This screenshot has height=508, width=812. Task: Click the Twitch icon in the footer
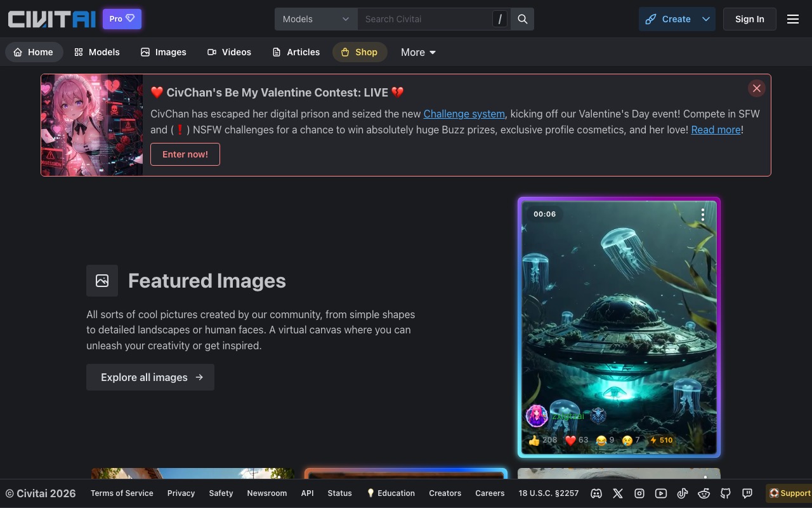(747, 493)
